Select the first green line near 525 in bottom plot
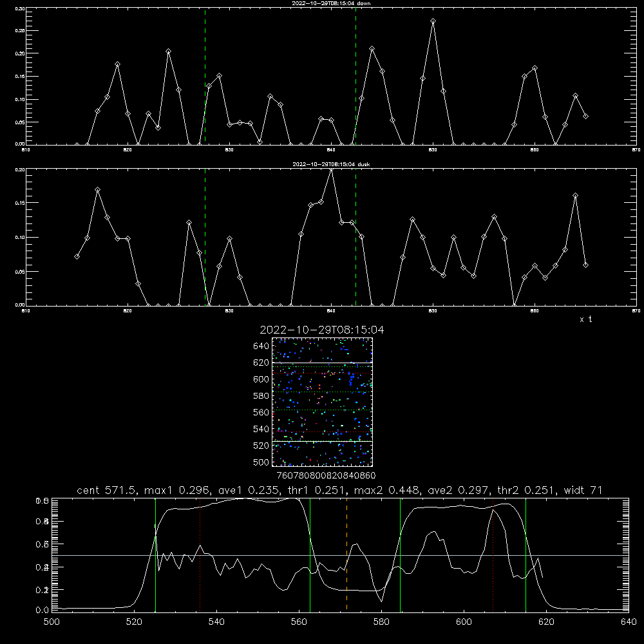This screenshot has height=644, width=644. [155, 554]
